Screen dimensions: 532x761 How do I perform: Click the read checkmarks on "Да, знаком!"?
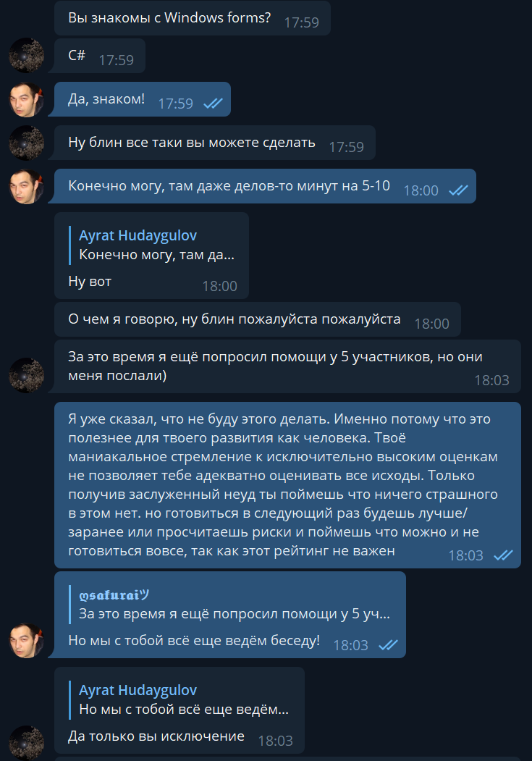tap(213, 104)
